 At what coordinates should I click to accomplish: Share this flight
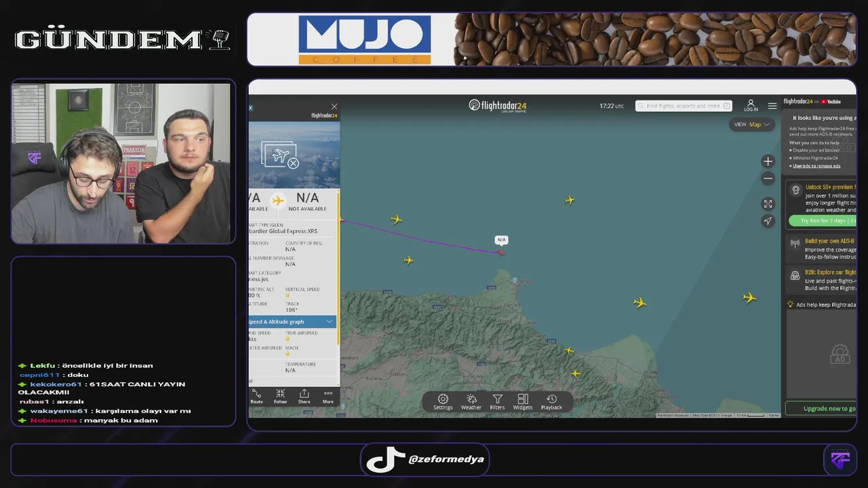304,396
